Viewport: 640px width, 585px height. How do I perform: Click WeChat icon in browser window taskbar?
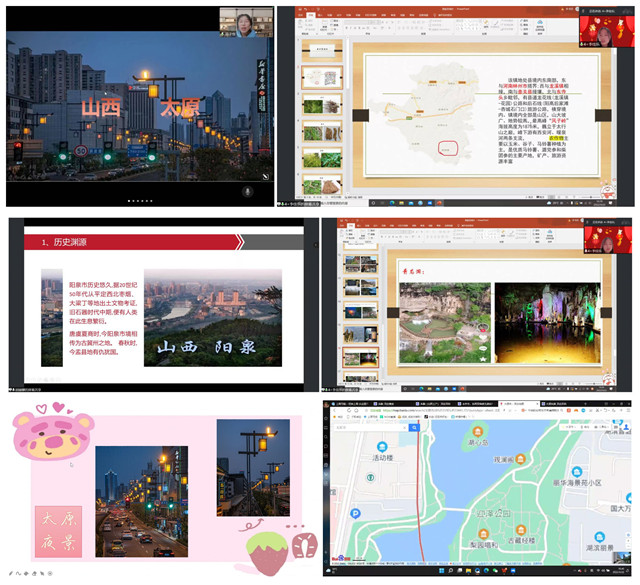(495, 571)
